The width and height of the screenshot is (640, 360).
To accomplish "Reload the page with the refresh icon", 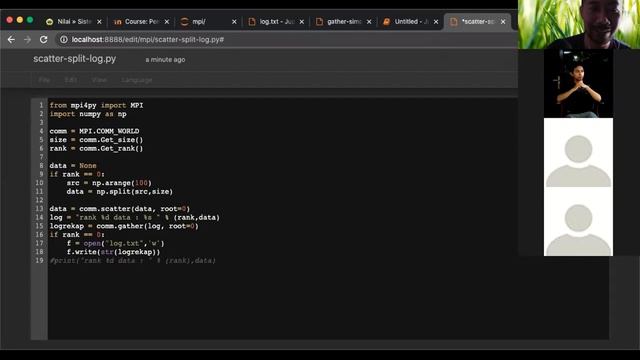I will 44,40.
